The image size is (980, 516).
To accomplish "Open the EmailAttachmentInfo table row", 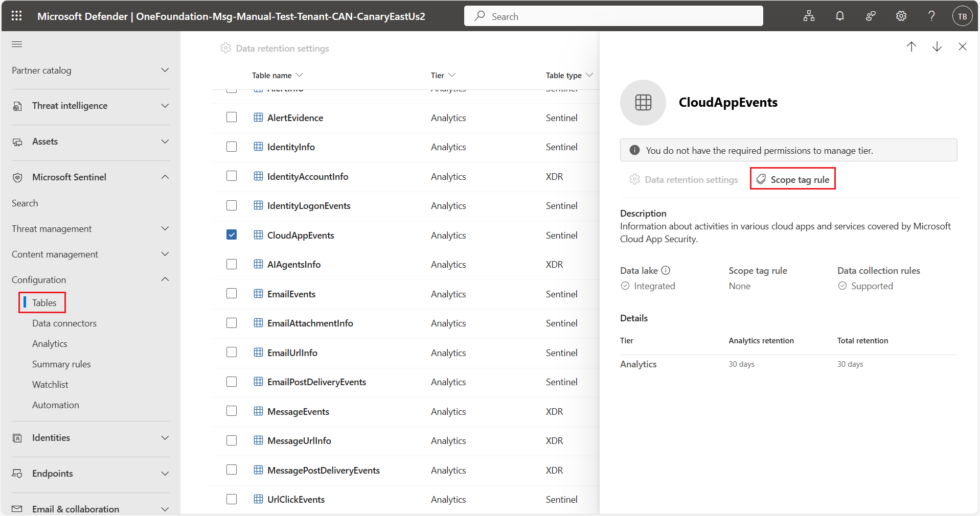I will [x=405, y=323].
